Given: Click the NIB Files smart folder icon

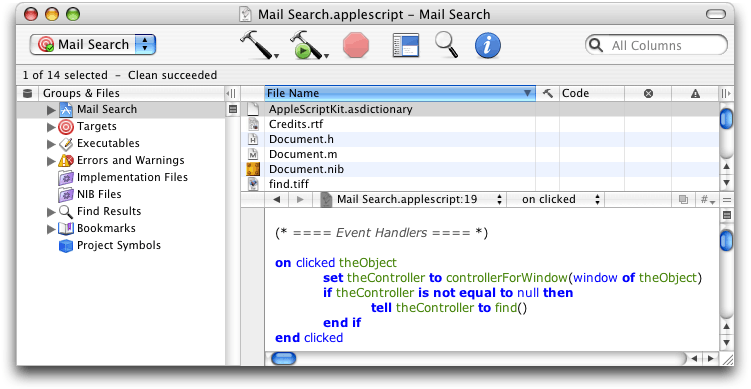Looking at the screenshot, I should [x=66, y=194].
